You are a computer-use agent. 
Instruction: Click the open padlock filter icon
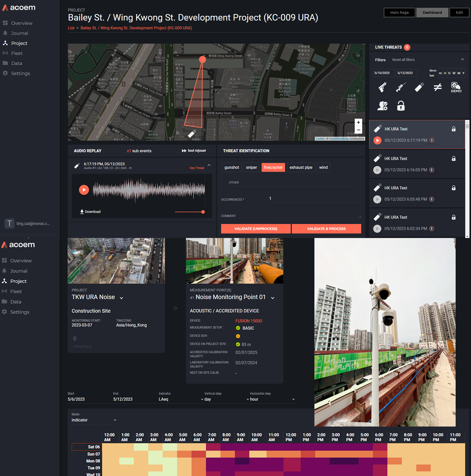click(x=401, y=106)
